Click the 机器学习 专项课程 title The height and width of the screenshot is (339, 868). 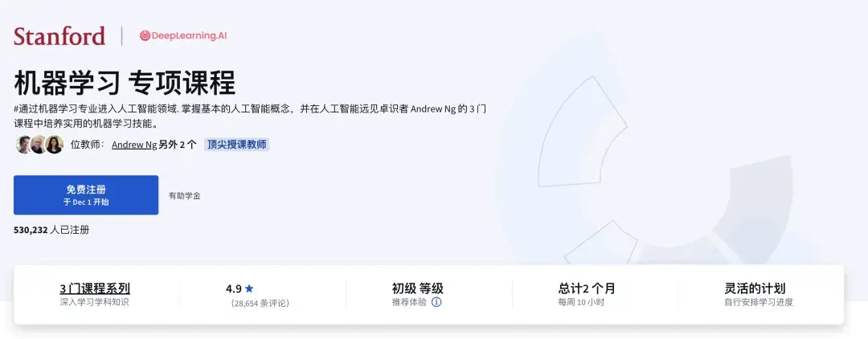pos(125,83)
